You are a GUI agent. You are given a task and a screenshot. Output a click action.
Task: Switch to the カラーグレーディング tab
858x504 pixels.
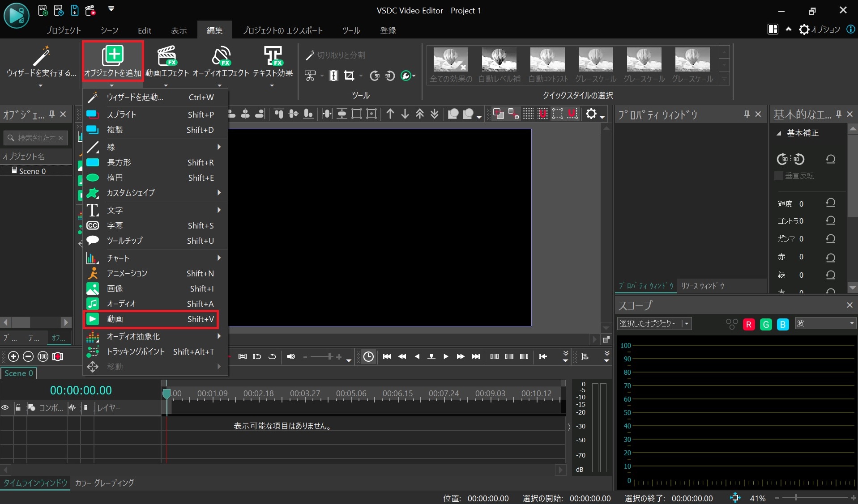(x=104, y=483)
